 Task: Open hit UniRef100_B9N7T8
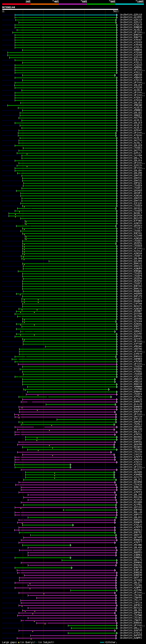(131, 37)
